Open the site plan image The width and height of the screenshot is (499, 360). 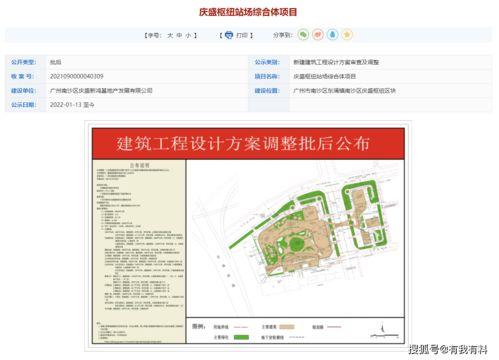click(248, 236)
